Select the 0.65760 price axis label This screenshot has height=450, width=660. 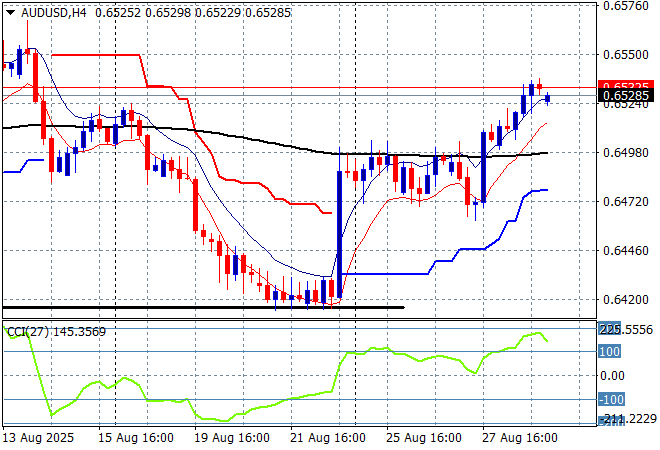tap(626, 6)
